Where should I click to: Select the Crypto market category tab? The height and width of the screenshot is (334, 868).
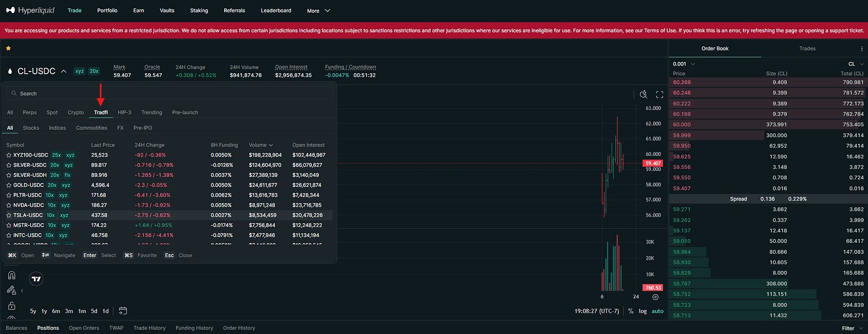coord(76,112)
